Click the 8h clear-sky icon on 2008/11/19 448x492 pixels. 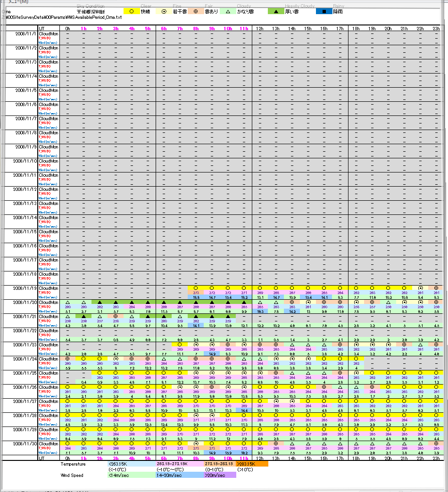pos(195,288)
